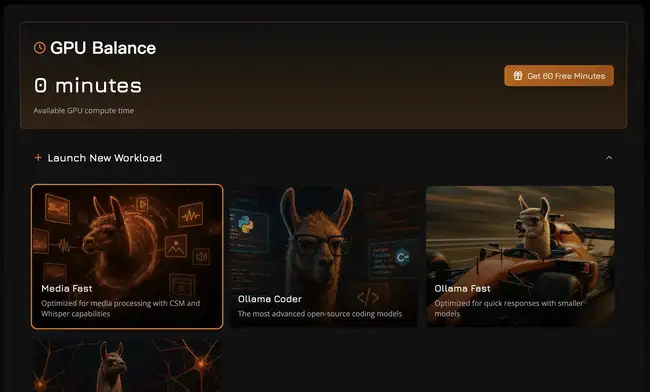Click the speaker icon in the Media Fast image
650x392 pixels.
201,257
